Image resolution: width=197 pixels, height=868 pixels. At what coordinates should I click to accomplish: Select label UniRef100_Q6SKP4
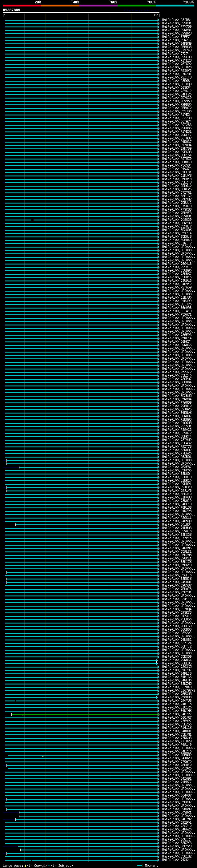176,88
